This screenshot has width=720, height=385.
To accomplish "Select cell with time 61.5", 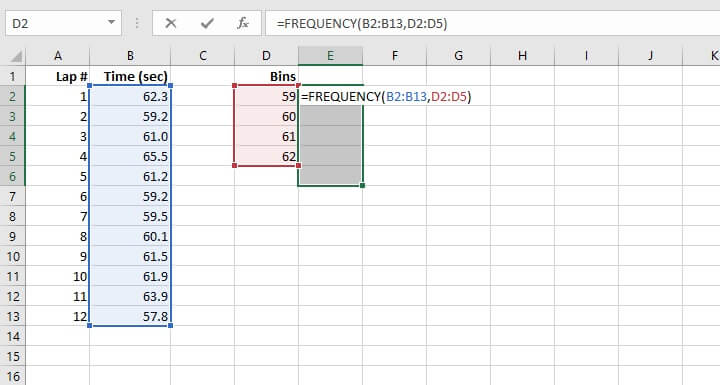I will [130, 256].
